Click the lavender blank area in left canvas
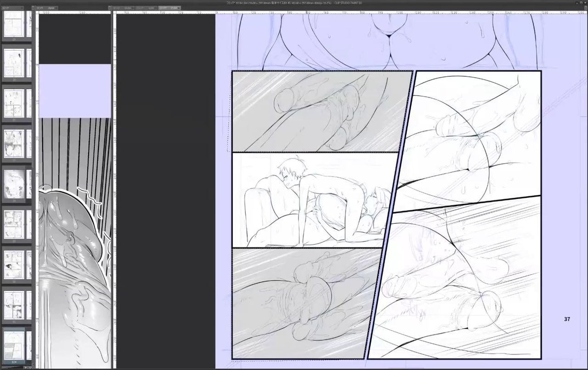 74,91
